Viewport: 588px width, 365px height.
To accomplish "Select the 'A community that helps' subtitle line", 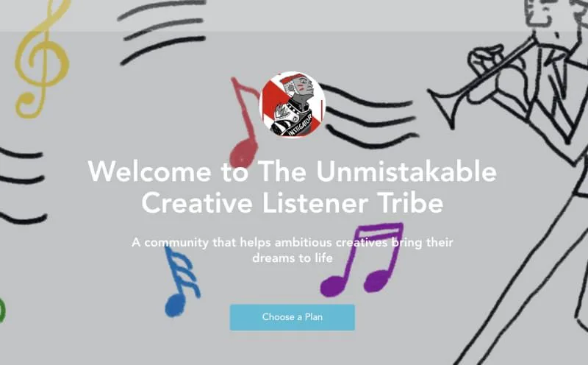I will coord(292,243).
